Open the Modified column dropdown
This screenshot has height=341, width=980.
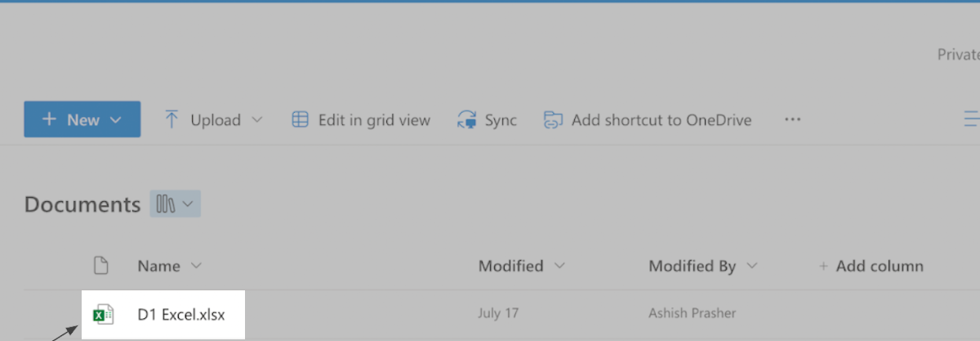559,266
